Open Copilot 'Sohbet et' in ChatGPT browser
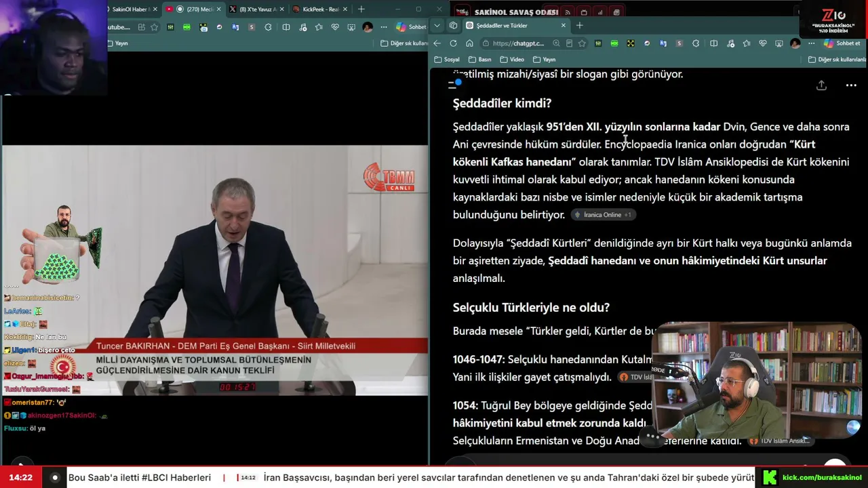 842,43
